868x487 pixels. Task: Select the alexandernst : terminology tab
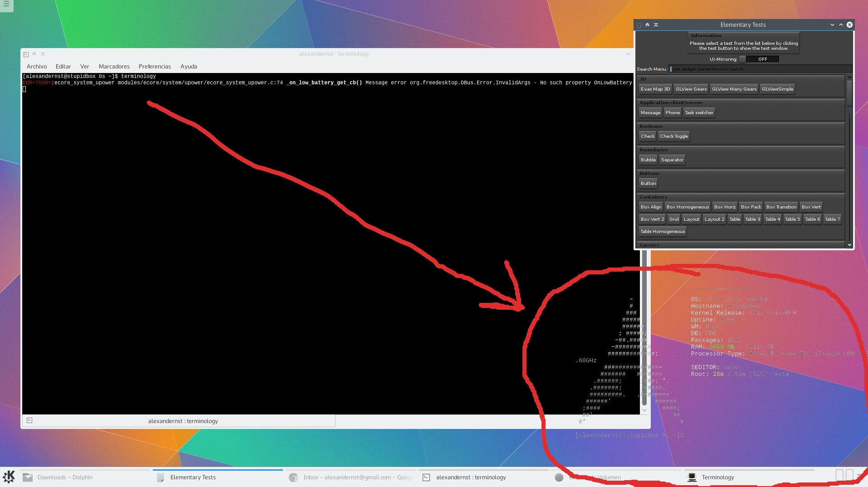(x=179, y=421)
